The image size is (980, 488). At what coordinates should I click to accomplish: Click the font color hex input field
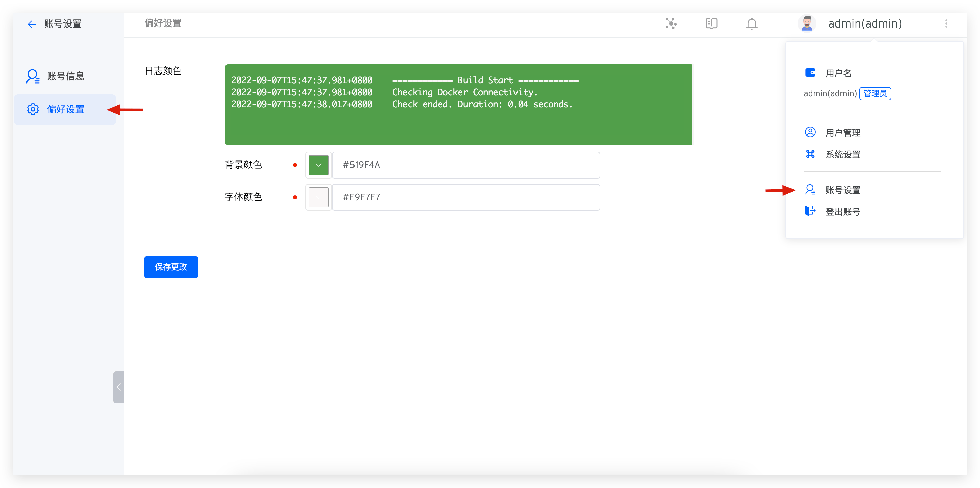466,197
